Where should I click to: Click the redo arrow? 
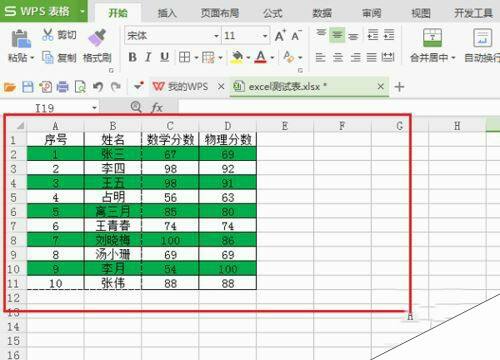pyautogui.click(x=115, y=87)
